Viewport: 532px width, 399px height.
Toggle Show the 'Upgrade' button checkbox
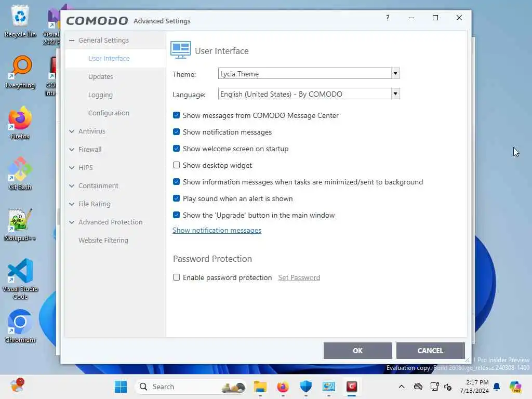(x=176, y=215)
